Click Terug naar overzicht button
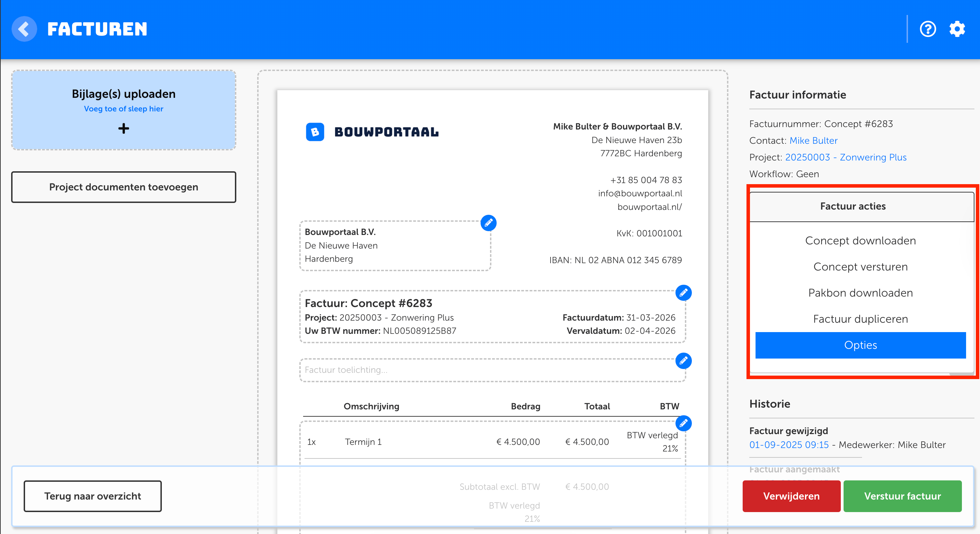Image resolution: width=980 pixels, height=534 pixels. [93, 496]
